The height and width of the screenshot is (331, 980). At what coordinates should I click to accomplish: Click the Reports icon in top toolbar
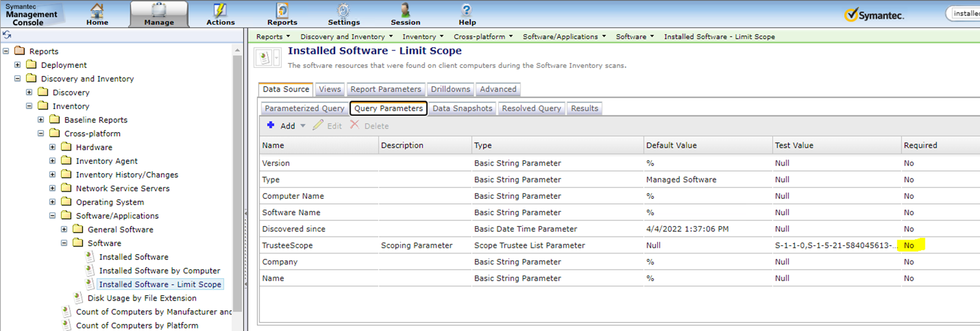coord(282,11)
